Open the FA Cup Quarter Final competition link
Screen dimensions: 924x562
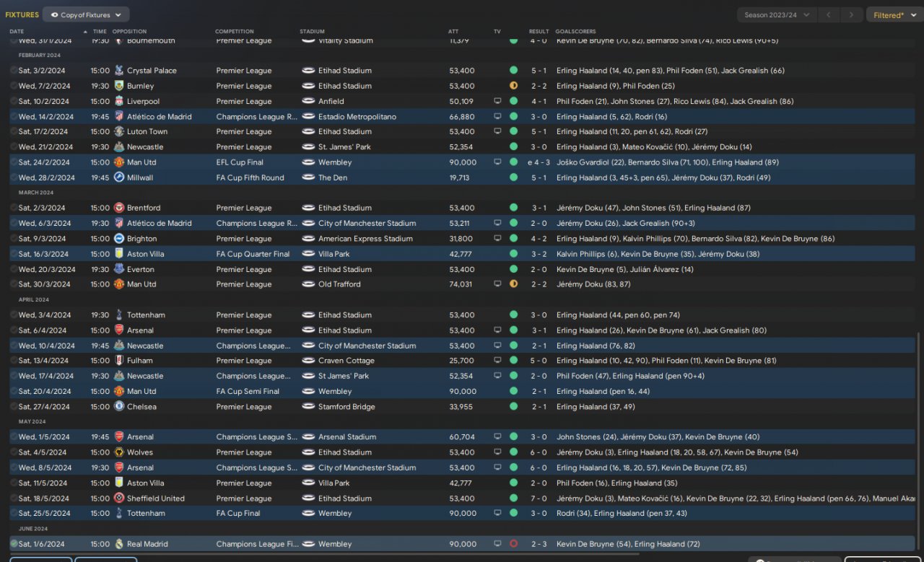click(x=253, y=254)
